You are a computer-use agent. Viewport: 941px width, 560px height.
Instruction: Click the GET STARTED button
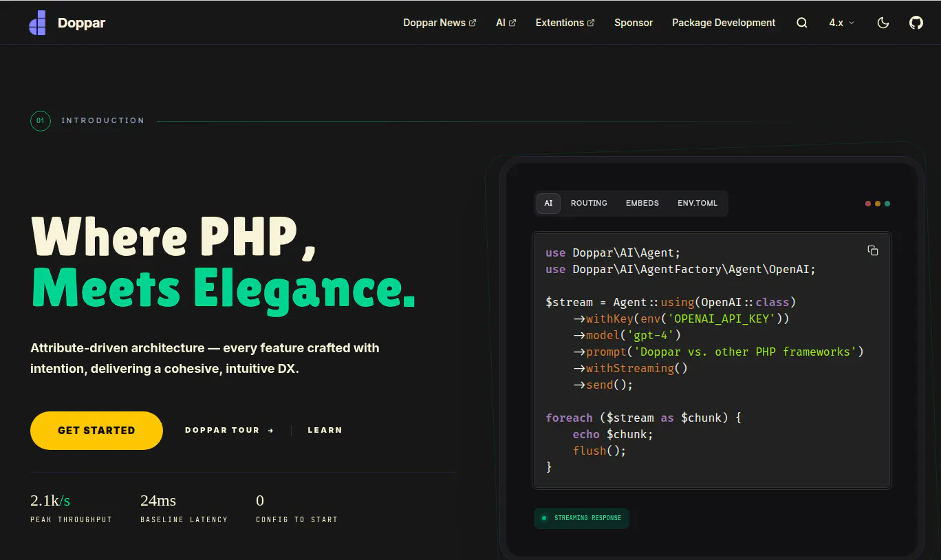tap(96, 431)
